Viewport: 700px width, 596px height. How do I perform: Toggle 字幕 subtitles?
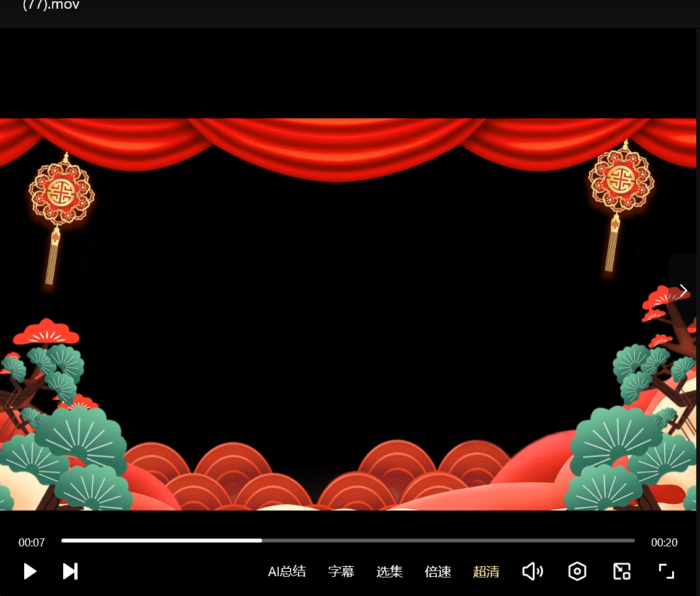[x=341, y=571]
